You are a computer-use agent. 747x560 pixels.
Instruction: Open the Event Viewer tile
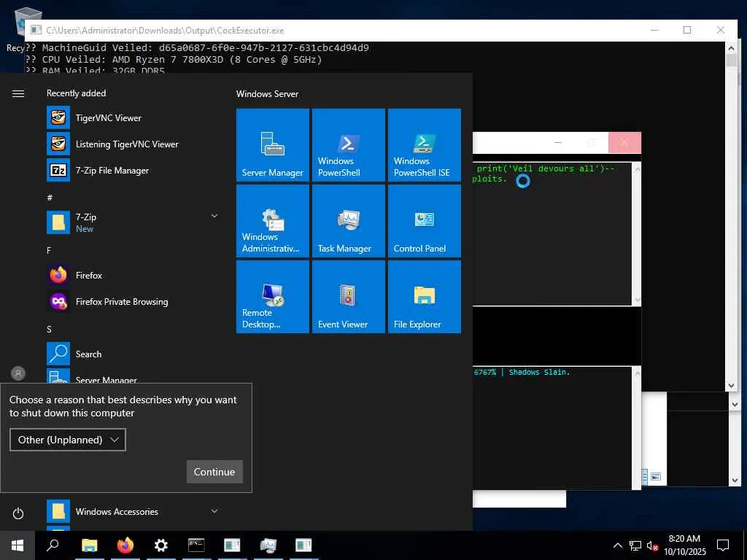(x=348, y=297)
